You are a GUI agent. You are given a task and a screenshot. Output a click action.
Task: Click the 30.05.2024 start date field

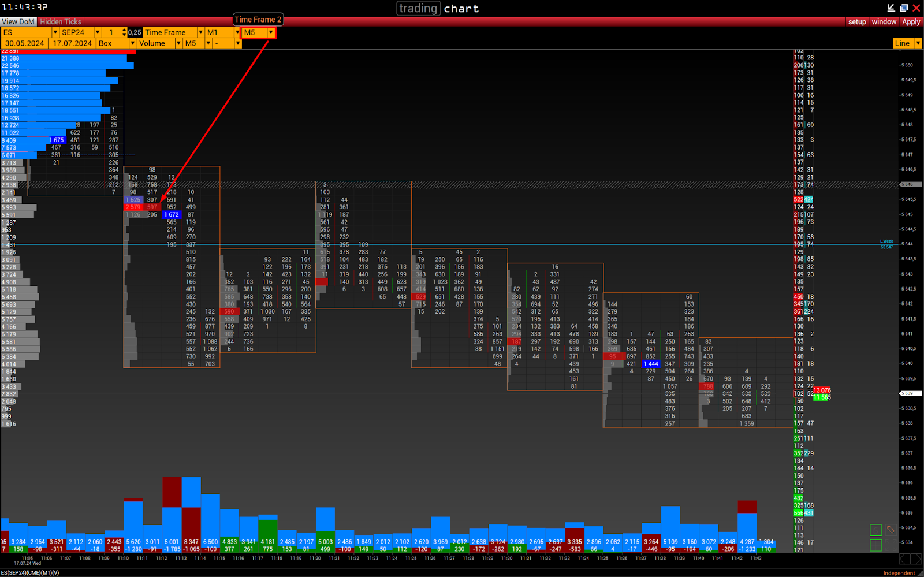[x=25, y=43]
